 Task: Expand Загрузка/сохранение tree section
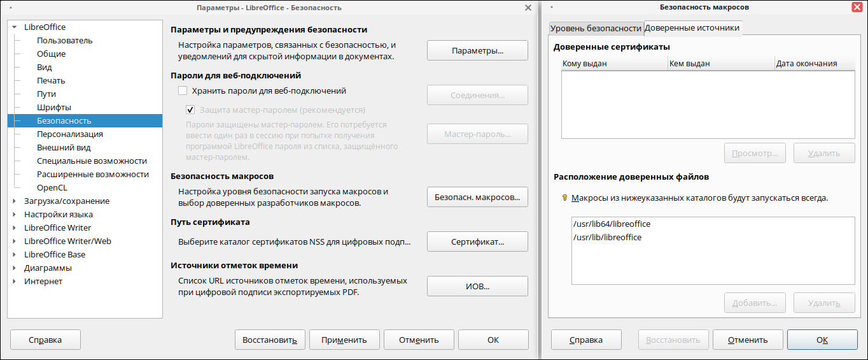15,201
